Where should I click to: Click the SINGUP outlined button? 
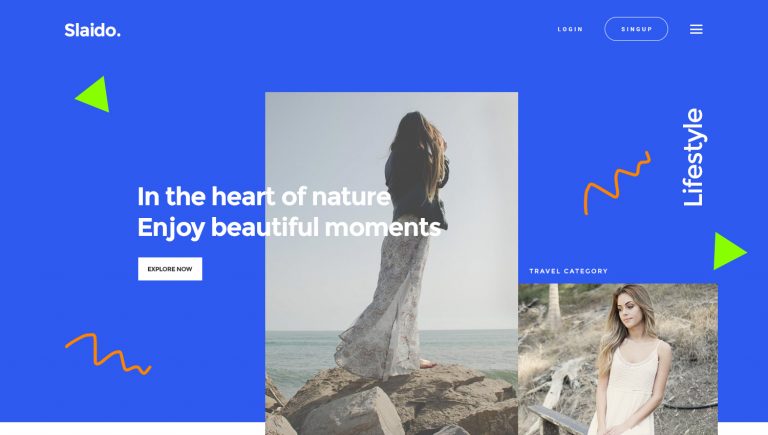point(636,29)
